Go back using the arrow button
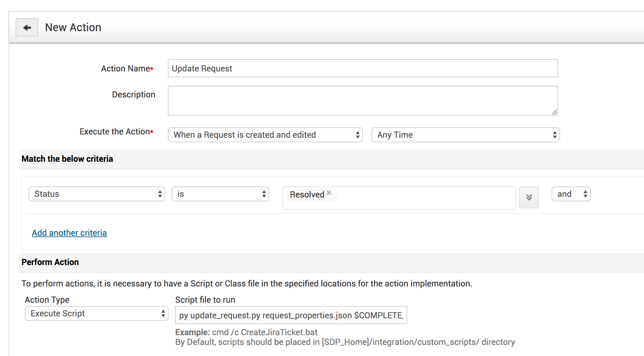 tap(27, 28)
